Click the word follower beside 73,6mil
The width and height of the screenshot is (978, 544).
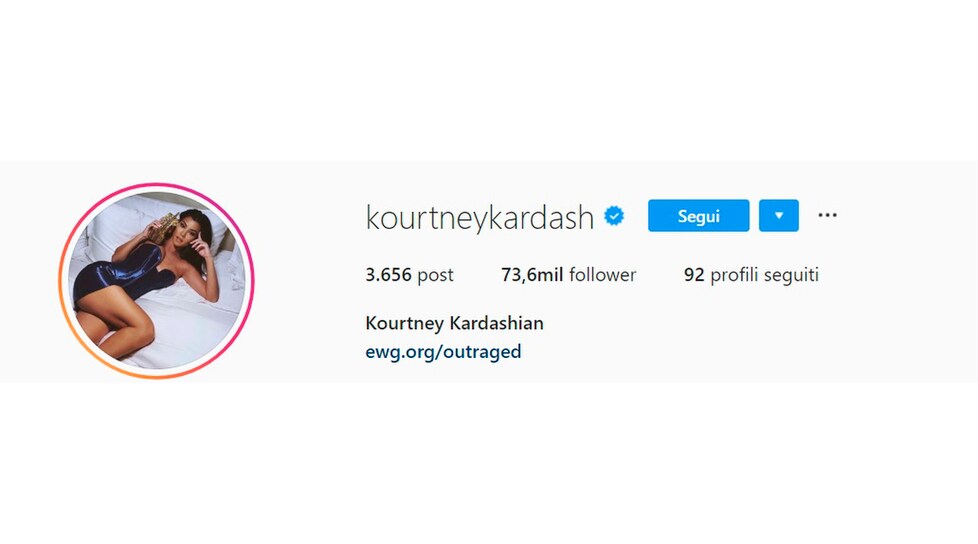(x=603, y=274)
